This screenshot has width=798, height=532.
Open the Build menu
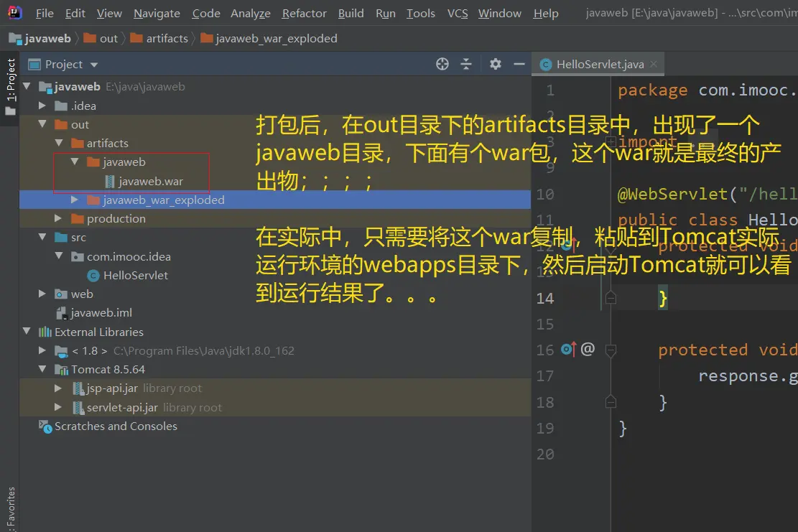pos(351,13)
